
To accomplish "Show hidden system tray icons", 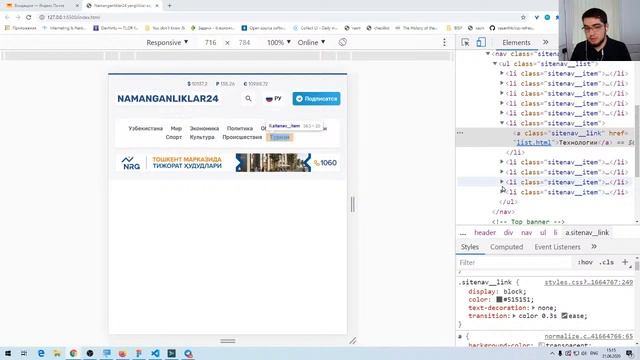I will (x=552, y=353).
